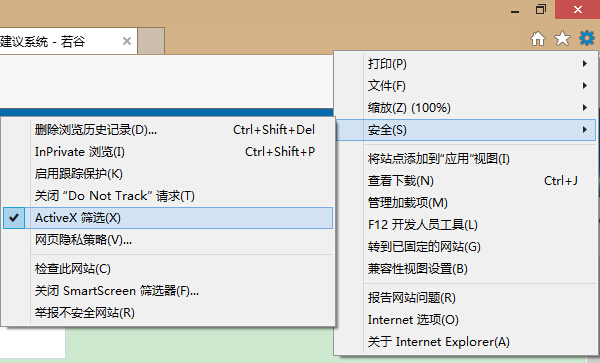Minimize the browser window
The image size is (600, 363).
pos(515,11)
